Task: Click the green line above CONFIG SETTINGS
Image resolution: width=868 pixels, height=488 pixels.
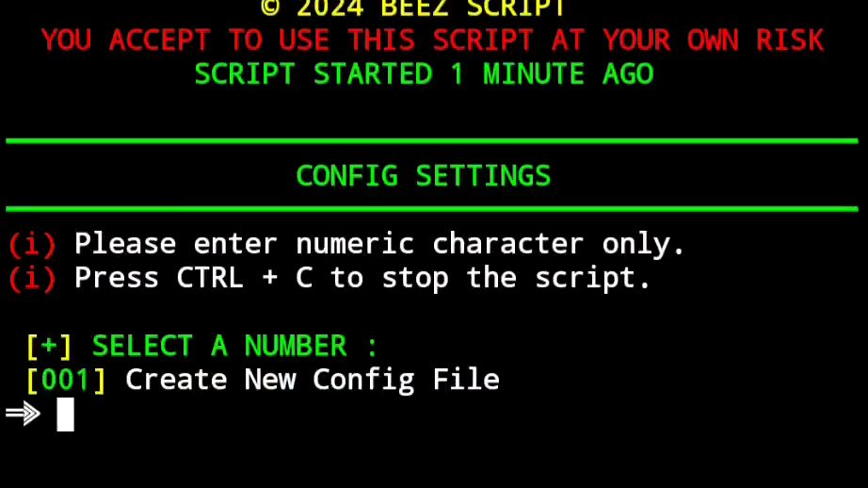Action: [432, 141]
